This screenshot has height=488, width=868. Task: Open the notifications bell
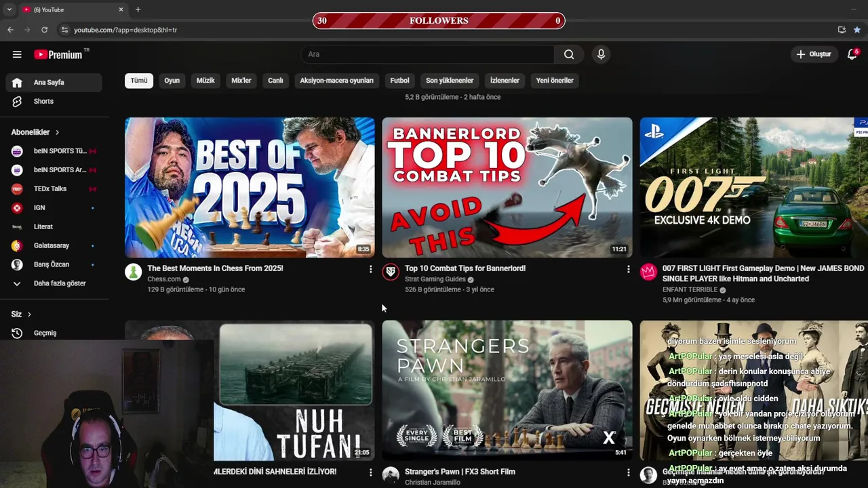852,54
